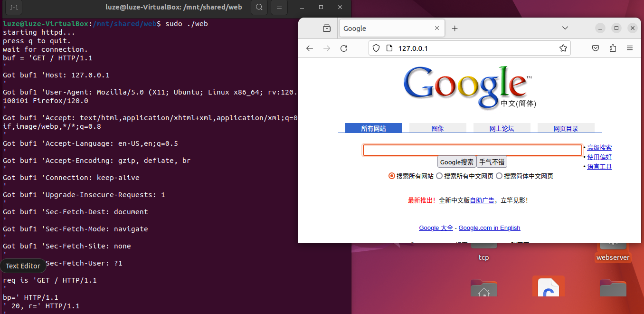Click the 'Sec-Fetch-Mode: navigate' line
The width and height of the screenshot is (644, 314).
[x=76, y=229]
